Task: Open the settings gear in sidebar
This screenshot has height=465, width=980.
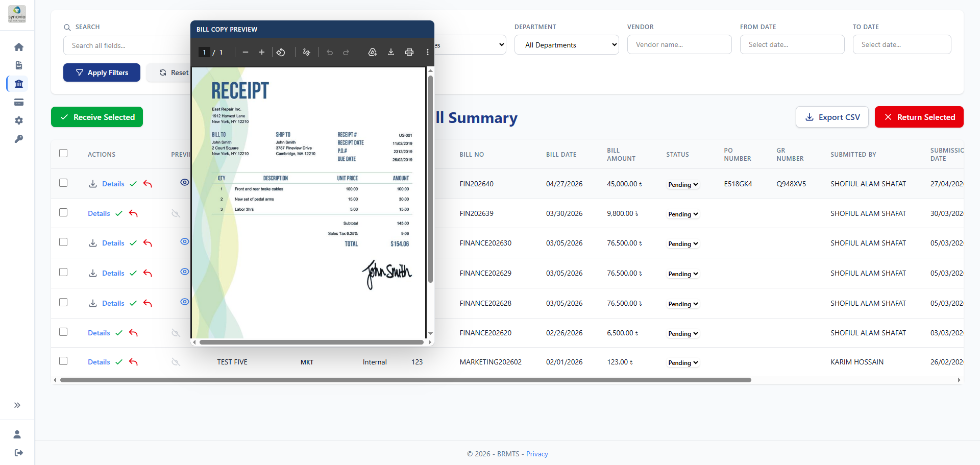Action: pos(19,120)
